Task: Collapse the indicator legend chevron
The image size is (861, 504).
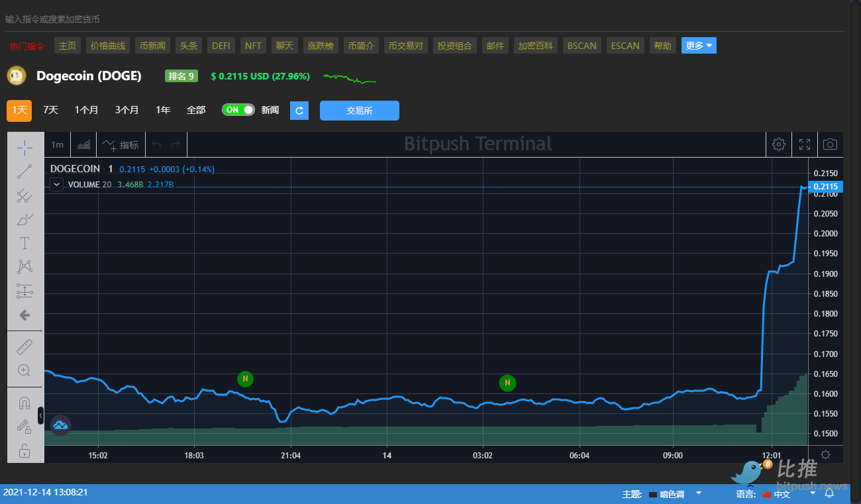Action: (x=57, y=185)
